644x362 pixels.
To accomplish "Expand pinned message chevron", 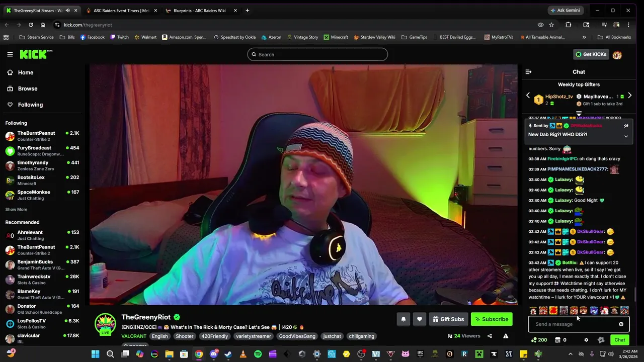I will click(626, 136).
